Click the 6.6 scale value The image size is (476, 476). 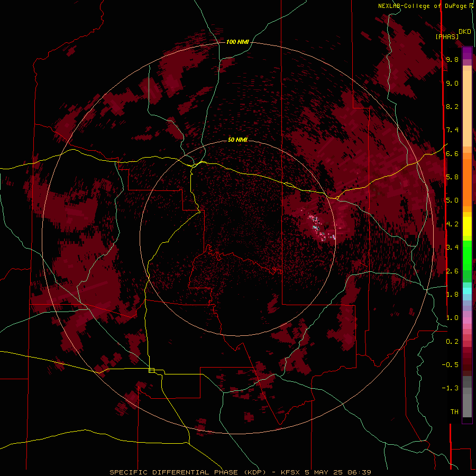coord(452,153)
